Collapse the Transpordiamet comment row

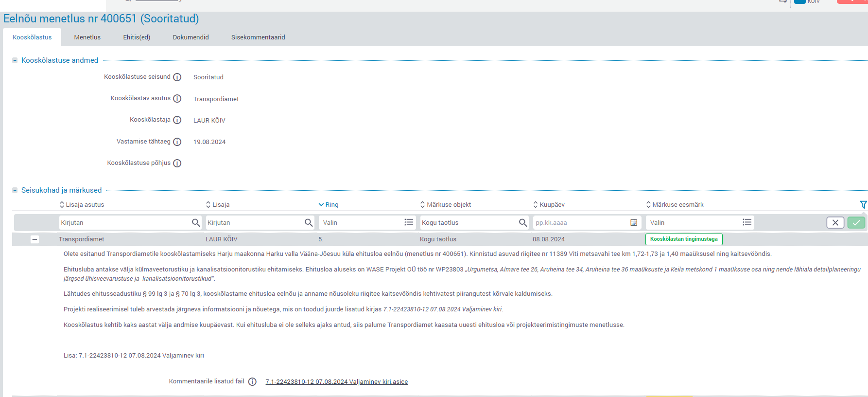(x=35, y=239)
